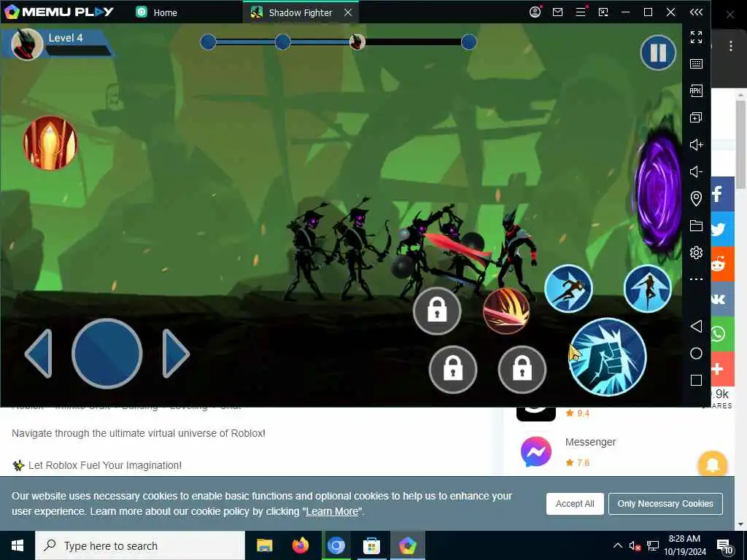Open the shared folder icon

696,225
